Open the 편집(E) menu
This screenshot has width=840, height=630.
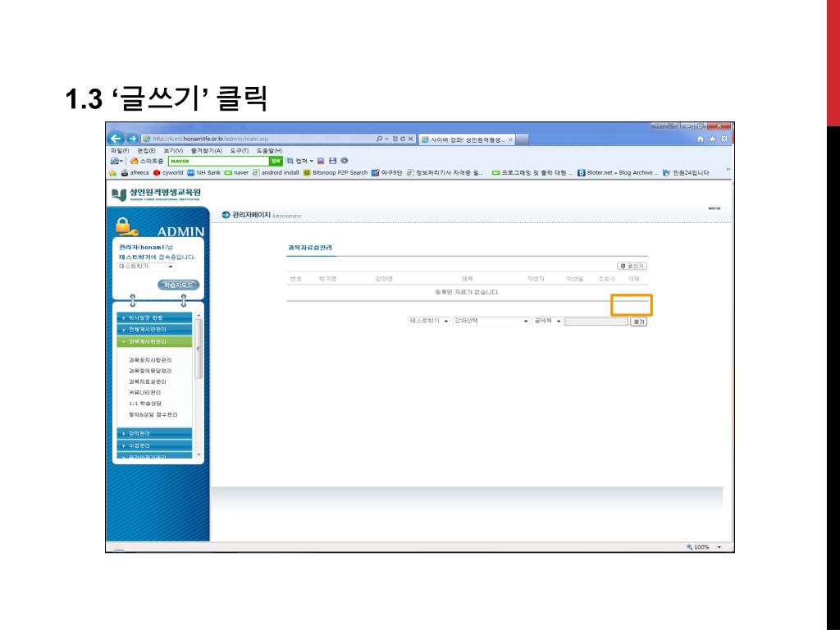coord(146,151)
